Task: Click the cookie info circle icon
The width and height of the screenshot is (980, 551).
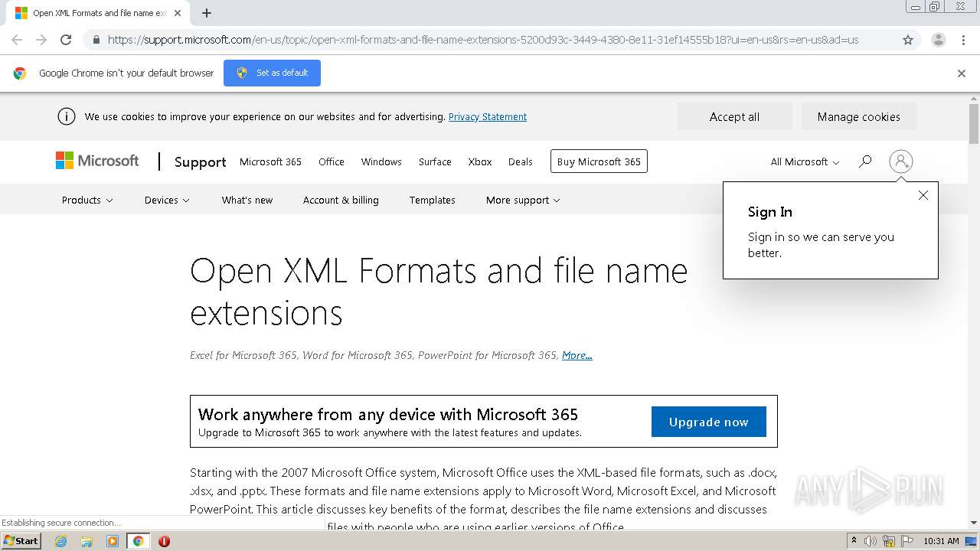Action: 67,116
